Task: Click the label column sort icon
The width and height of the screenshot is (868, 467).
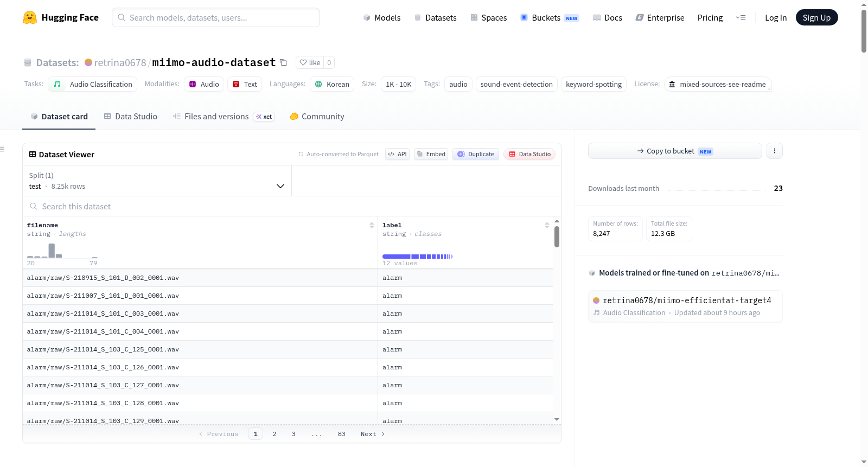Action: coord(547,225)
